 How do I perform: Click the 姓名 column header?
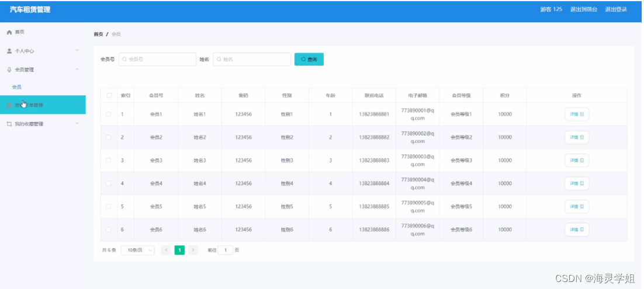200,95
